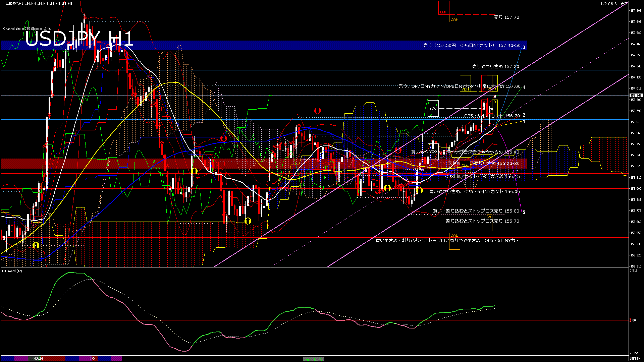Select the projection label number 3
The width and height of the screenshot is (644, 362).
[x=524, y=48]
